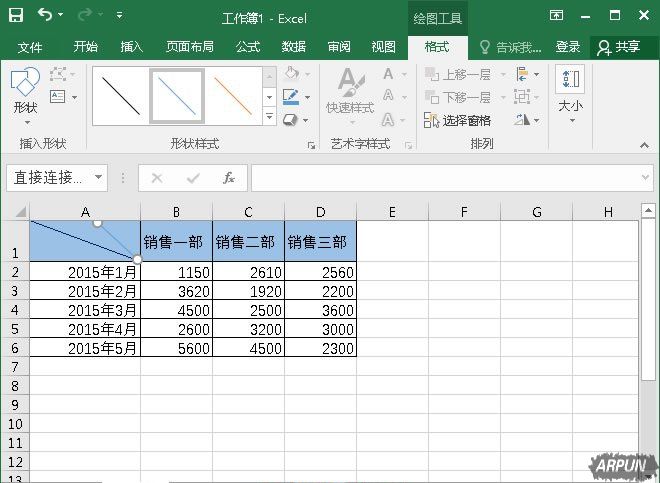Image resolution: width=660 pixels, height=483 pixels.
Task: Select the orange line shape style
Action: pos(233,96)
